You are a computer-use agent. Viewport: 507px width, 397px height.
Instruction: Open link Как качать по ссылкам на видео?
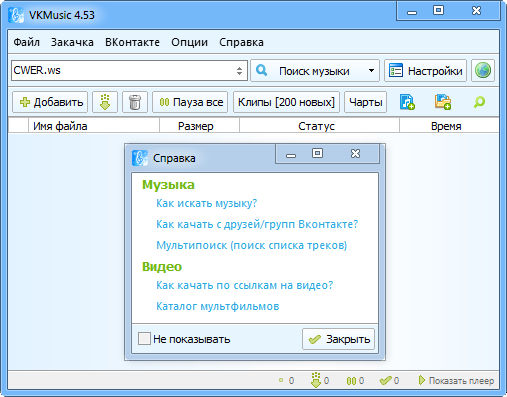(x=244, y=285)
